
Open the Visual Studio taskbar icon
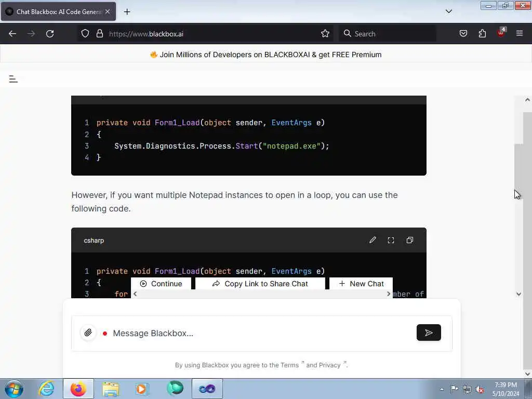point(207,389)
